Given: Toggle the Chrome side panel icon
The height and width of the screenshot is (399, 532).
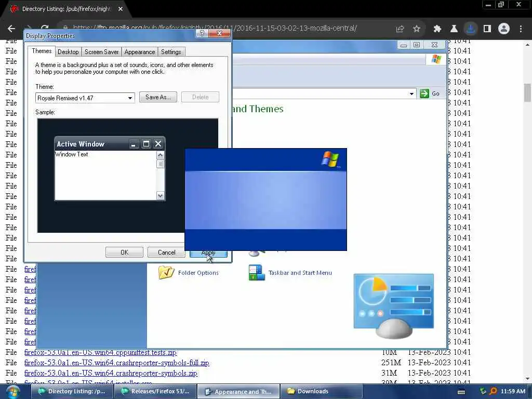Looking at the screenshot, I should pyautogui.click(x=487, y=29).
